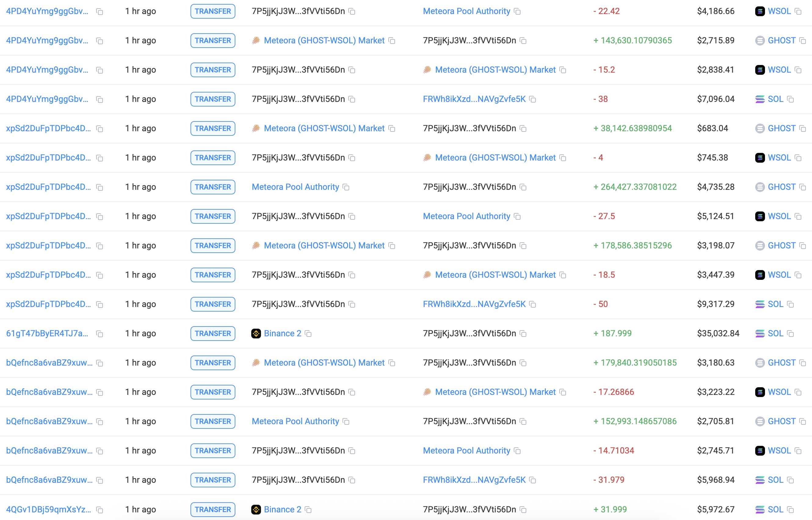Open the 61gT47bByER4TJ7a transaction link

pyautogui.click(x=47, y=334)
